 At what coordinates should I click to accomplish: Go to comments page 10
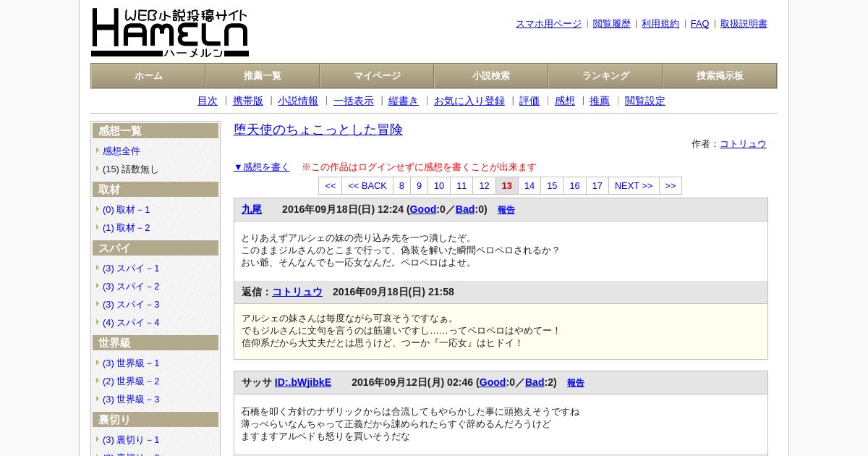click(439, 186)
